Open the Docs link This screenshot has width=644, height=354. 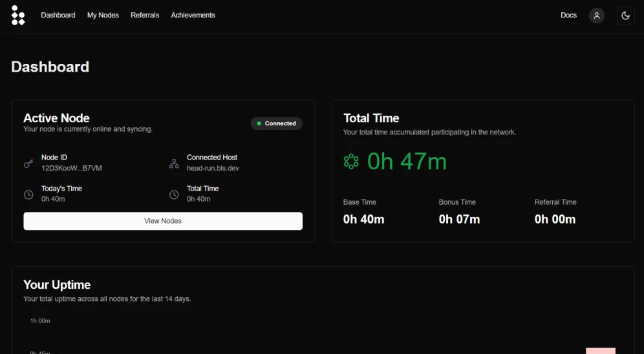[568, 15]
